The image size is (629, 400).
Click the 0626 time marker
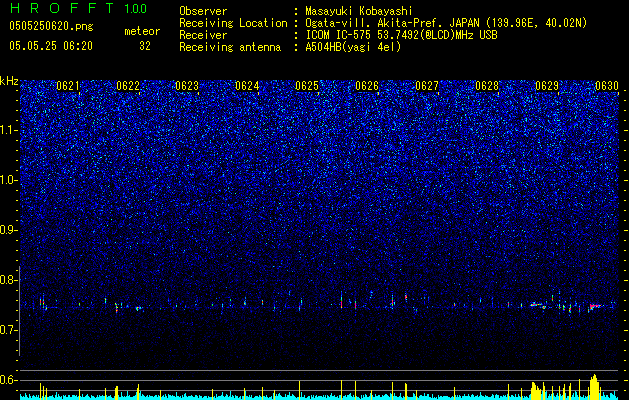pyautogui.click(x=367, y=86)
